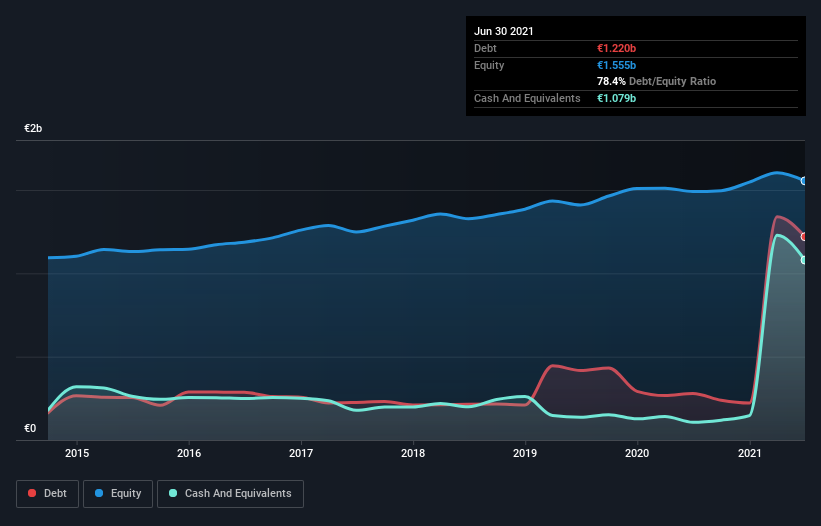Toggle the Debt legend button
This screenshot has height=526, width=821.
(x=48, y=494)
